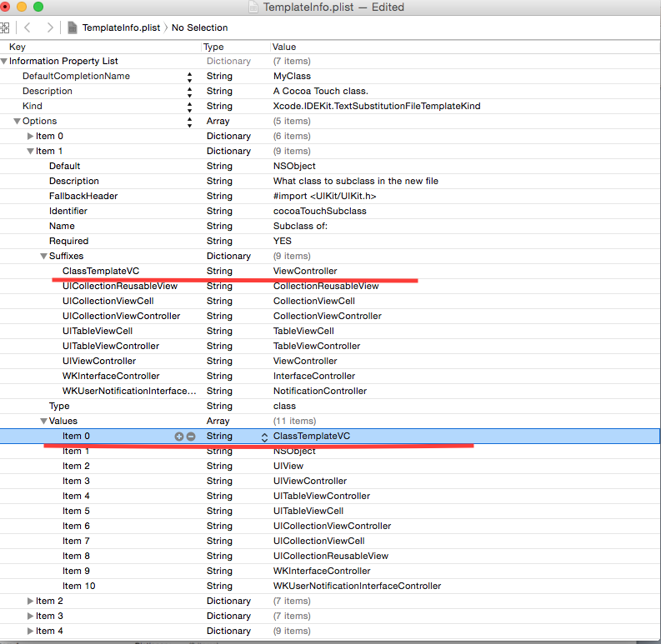
Task: Click the Key column header
Action: pyautogui.click(x=18, y=47)
